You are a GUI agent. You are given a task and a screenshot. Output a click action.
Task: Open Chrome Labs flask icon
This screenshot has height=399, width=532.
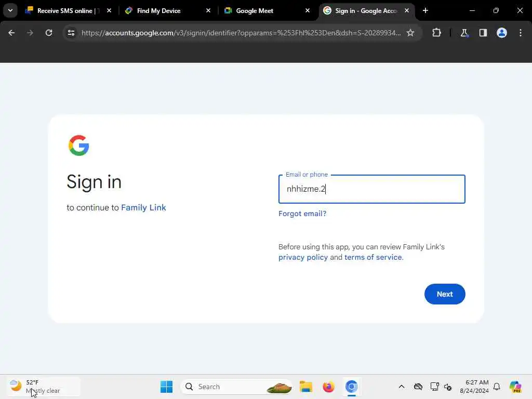pyautogui.click(x=464, y=33)
